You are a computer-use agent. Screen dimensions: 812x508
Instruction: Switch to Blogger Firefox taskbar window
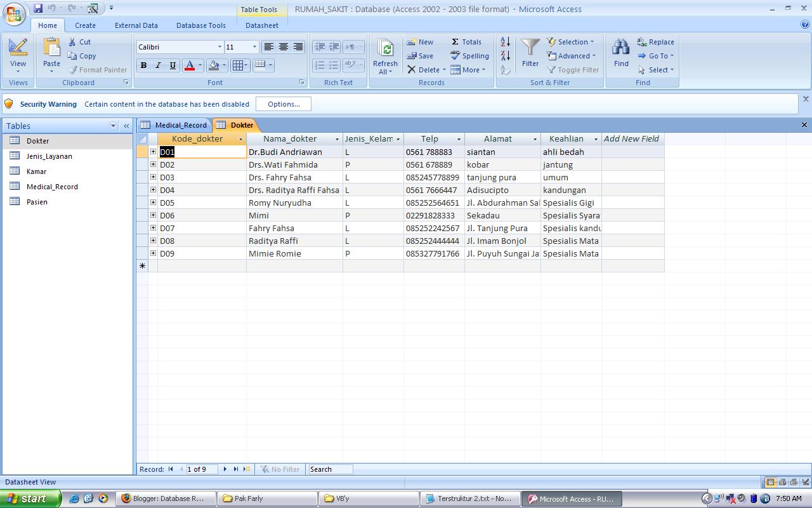coord(165,498)
